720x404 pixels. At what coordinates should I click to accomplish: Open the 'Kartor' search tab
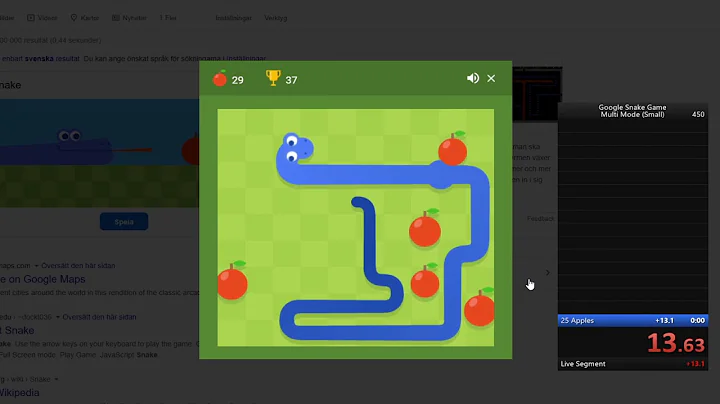click(84, 18)
